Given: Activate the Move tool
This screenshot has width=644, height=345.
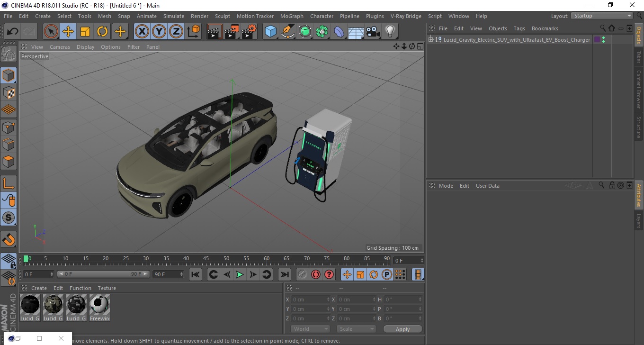Looking at the screenshot, I should [68, 32].
